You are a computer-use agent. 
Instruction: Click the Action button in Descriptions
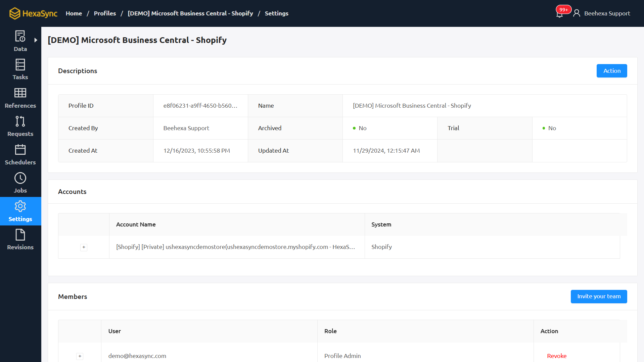coord(612,71)
